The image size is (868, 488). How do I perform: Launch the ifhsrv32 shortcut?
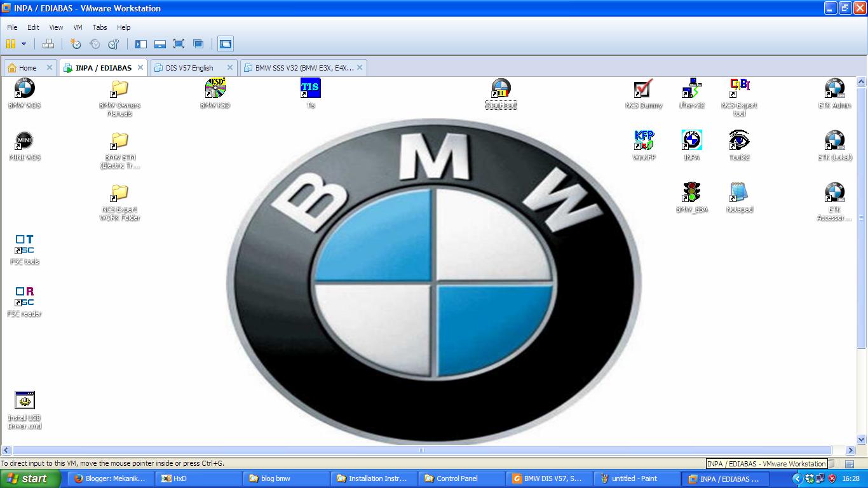[691, 93]
